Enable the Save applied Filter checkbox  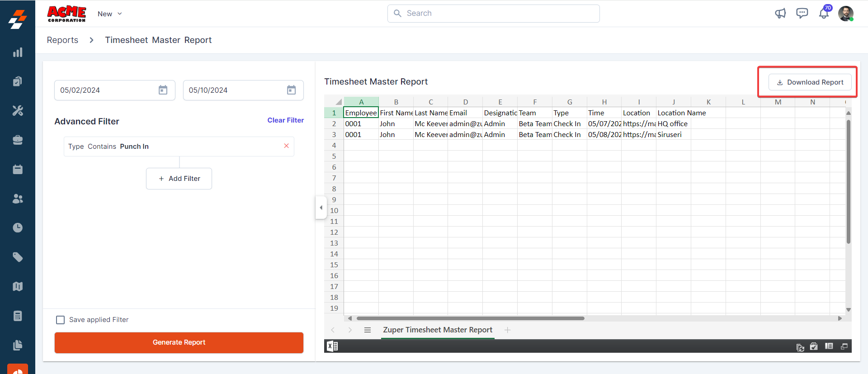[x=61, y=320]
